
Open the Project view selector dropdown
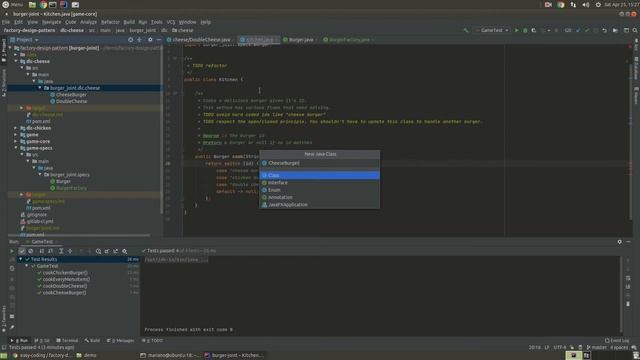24,40
